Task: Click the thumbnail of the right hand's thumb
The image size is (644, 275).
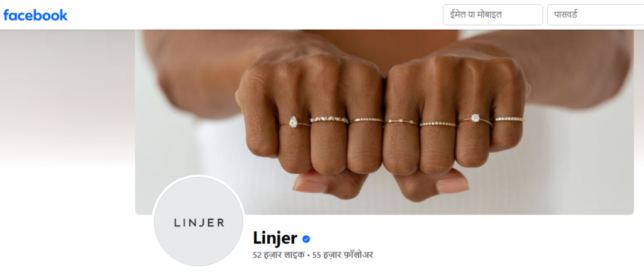Action: point(452,185)
